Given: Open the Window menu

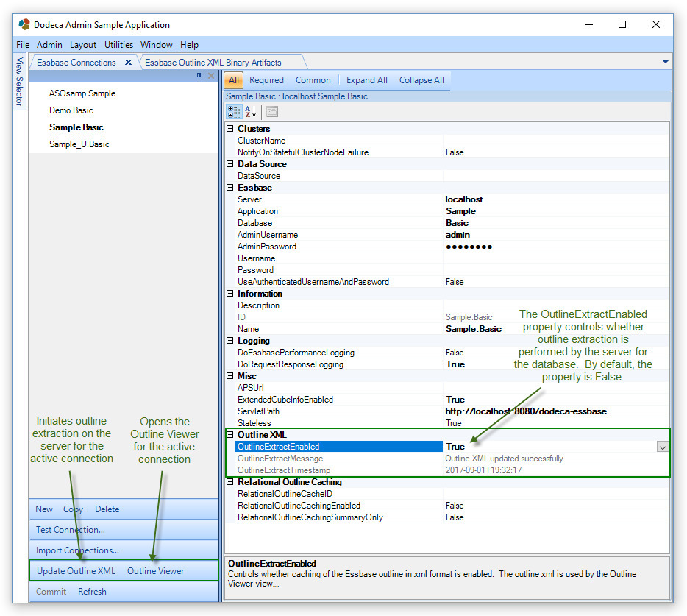Looking at the screenshot, I should (157, 45).
